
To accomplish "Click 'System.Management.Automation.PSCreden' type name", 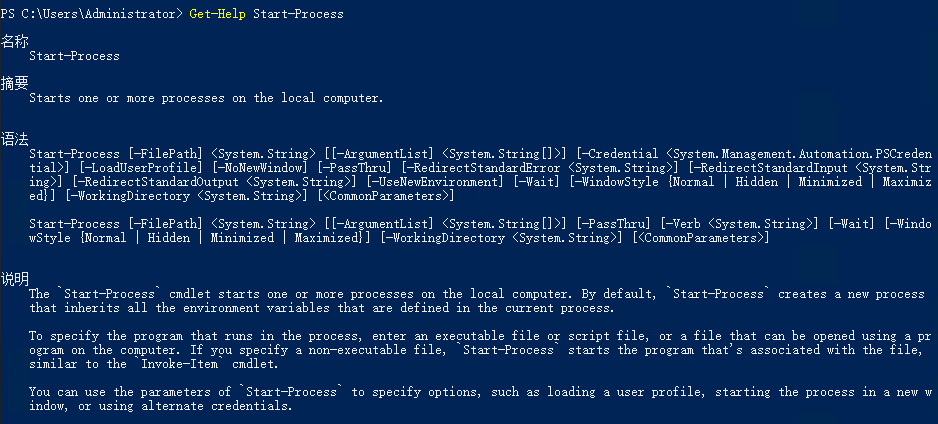I will [799, 154].
